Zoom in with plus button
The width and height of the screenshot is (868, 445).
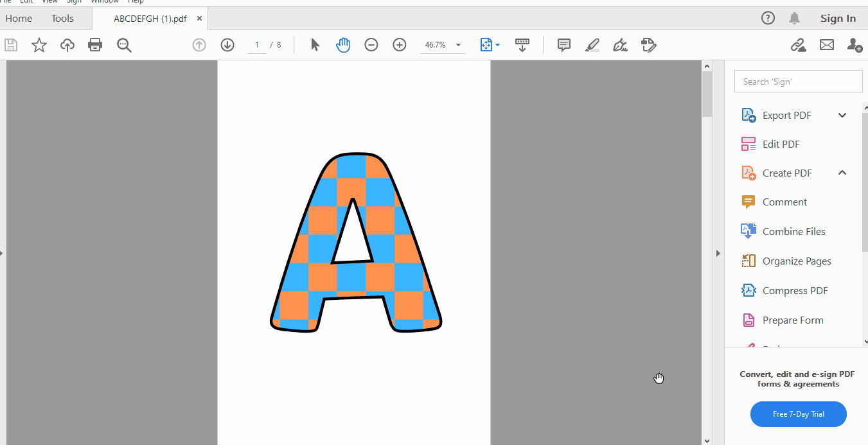click(400, 45)
